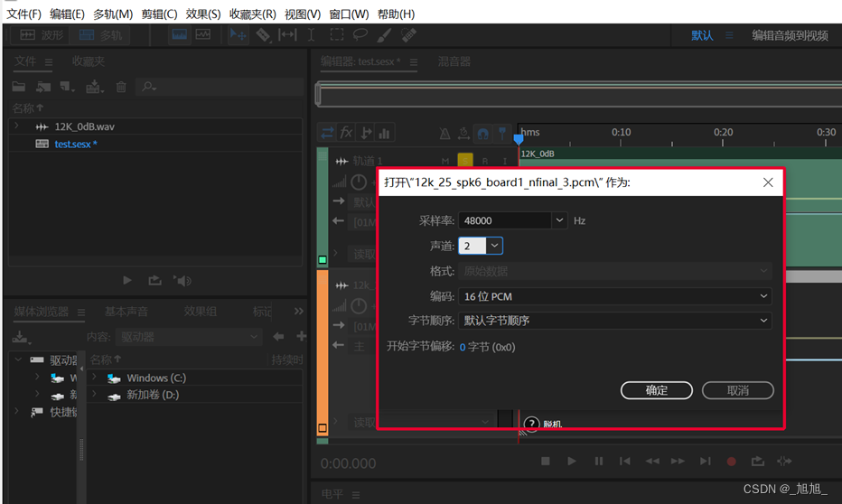This screenshot has width=842, height=504.
Task: Click the trash icon in Files panel
Action: coord(121,87)
